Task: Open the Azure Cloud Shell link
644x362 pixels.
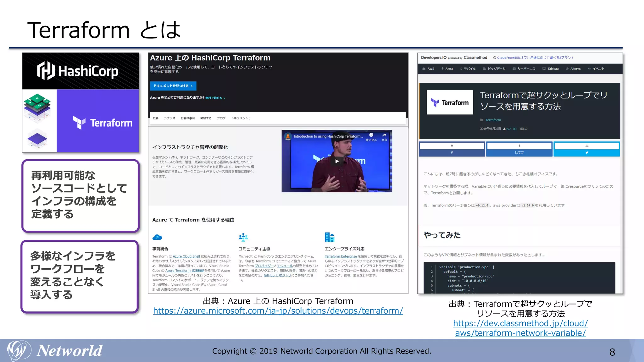Action: point(186,256)
